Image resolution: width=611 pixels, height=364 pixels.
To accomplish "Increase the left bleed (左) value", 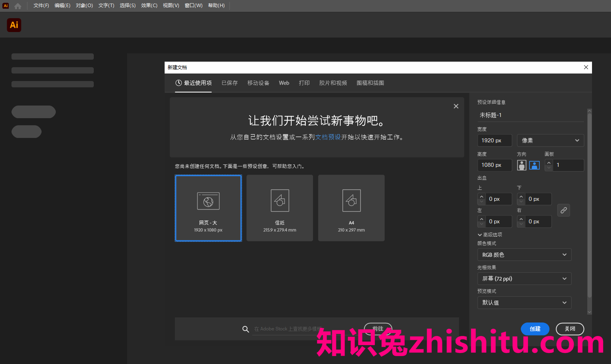I will [481, 219].
